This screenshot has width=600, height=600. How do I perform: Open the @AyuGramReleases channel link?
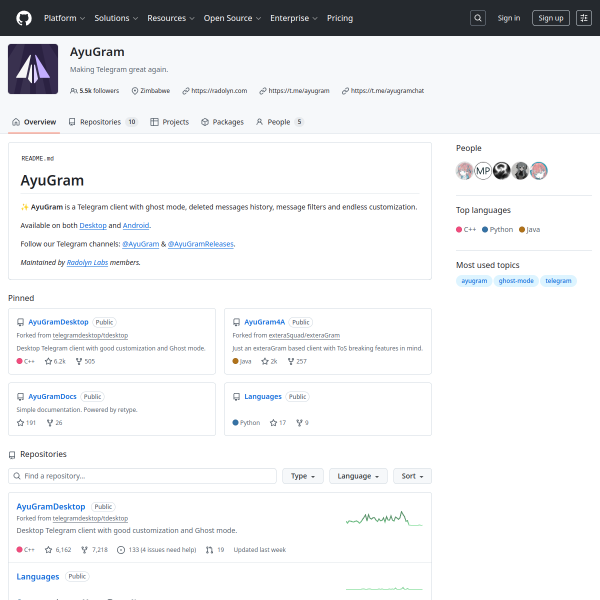(x=201, y=244)
